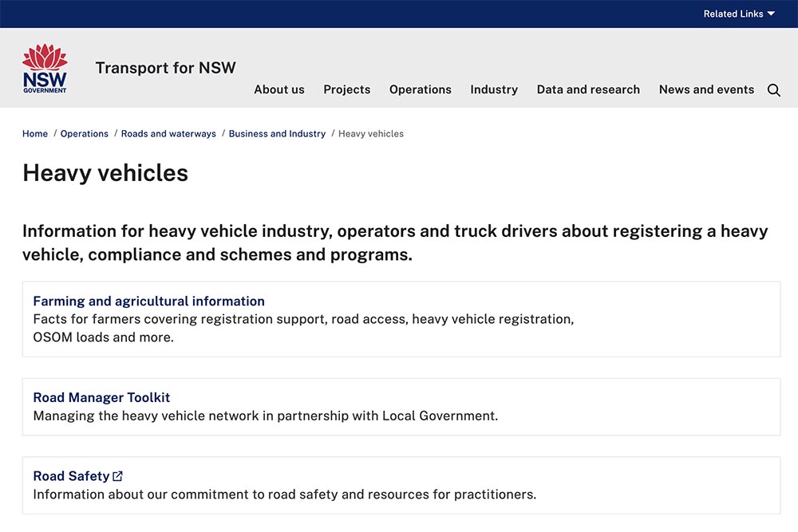Click the Heavy vehicles breadcrumb text
The height and width of the screenshot is (532, 798).
pyautogui.click(x=371, y=134)
